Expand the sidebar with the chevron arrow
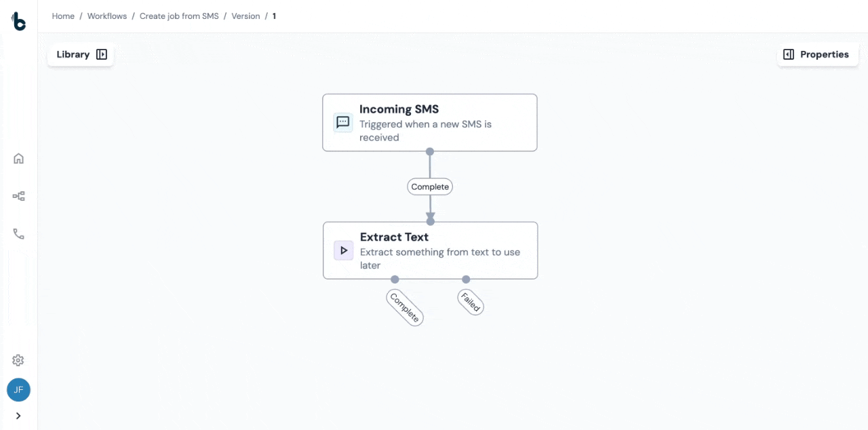 coord(18,416)
